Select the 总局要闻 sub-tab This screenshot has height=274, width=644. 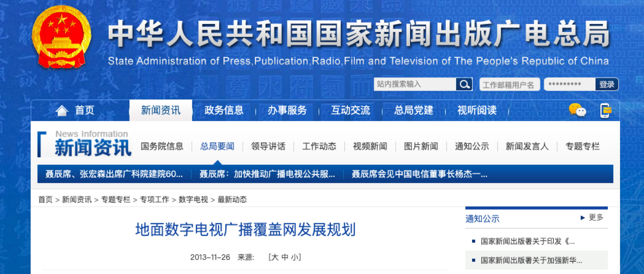[x=217, y=147]
